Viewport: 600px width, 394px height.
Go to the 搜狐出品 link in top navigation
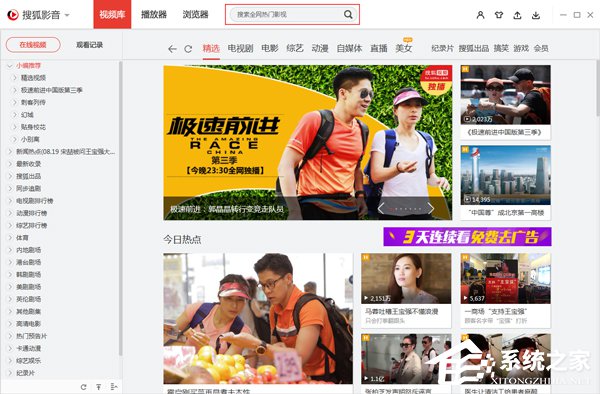[x=474, y=48]
